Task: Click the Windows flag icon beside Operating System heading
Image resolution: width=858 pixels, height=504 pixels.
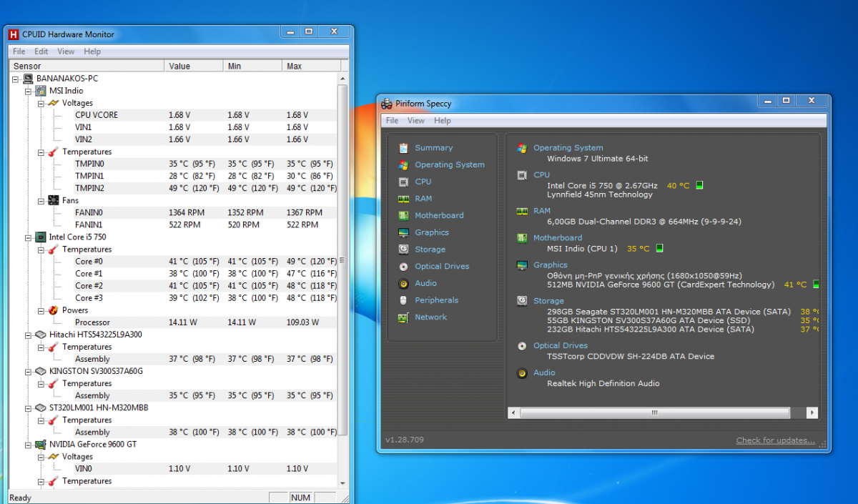Action: pos(522,148)
